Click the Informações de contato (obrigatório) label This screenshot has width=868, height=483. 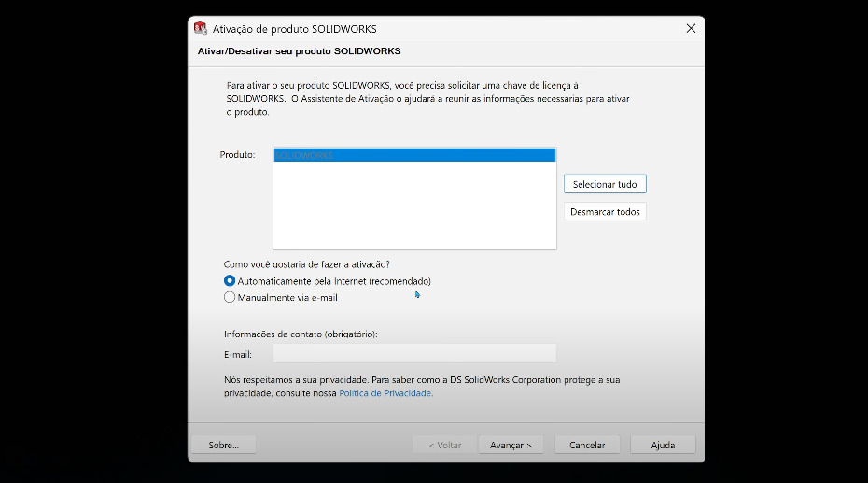coord(301,334)
